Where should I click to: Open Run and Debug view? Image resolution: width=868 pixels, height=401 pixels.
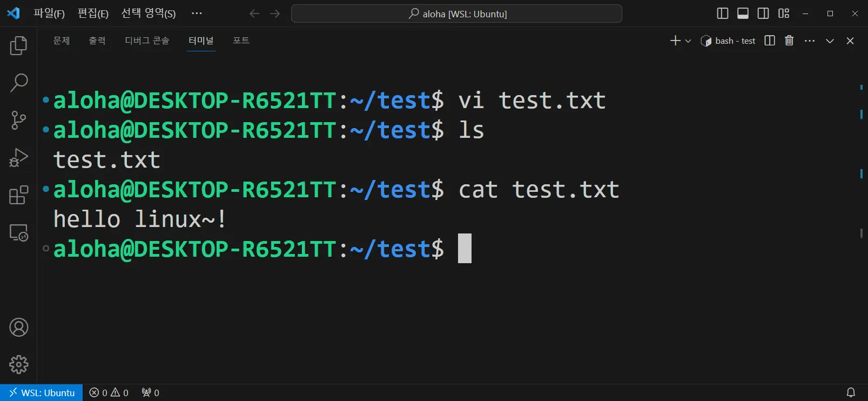coord(18,158)
